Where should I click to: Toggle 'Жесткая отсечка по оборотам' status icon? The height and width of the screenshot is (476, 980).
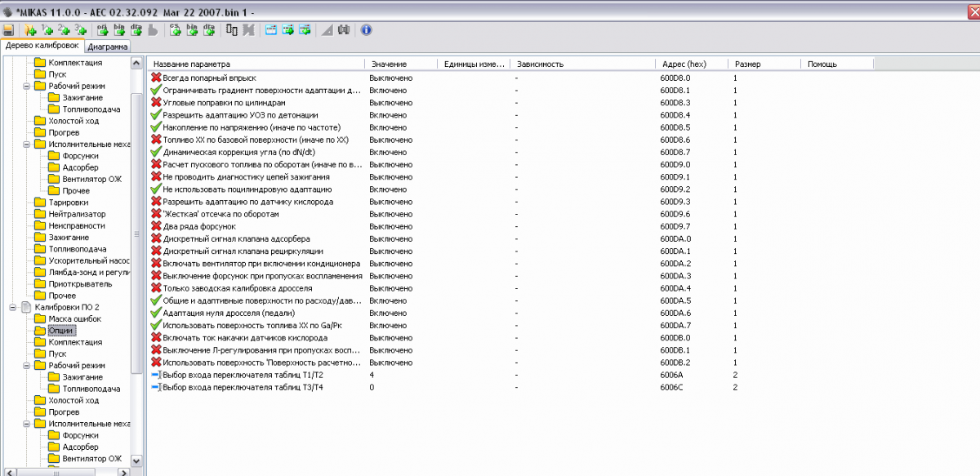(x=156, y=214)
